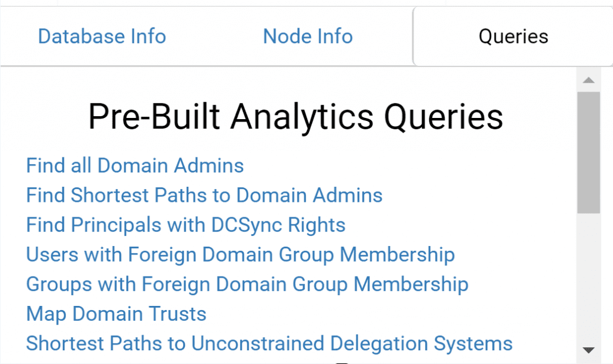This screenshot has height=364, width=613.
Task: Open Users with Foreign Domain Group Membership
Action: (x=240, y=254)
